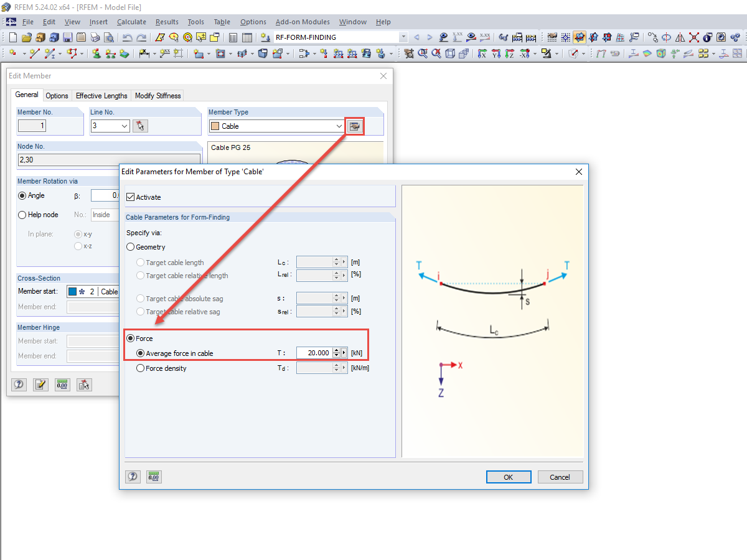
Task: Open the New Model icon in toolbar
Action: (x=12, y=37)
